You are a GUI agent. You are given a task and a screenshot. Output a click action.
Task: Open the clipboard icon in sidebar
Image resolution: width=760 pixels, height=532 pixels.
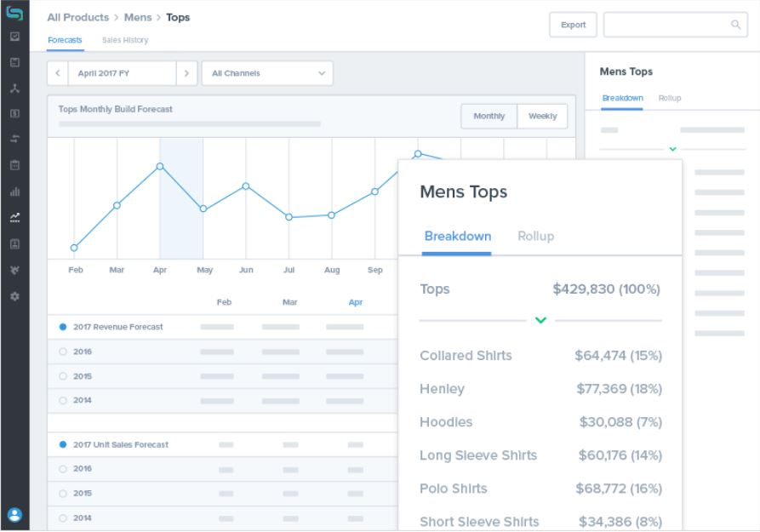pyautogui.click(x=15, y=165)
